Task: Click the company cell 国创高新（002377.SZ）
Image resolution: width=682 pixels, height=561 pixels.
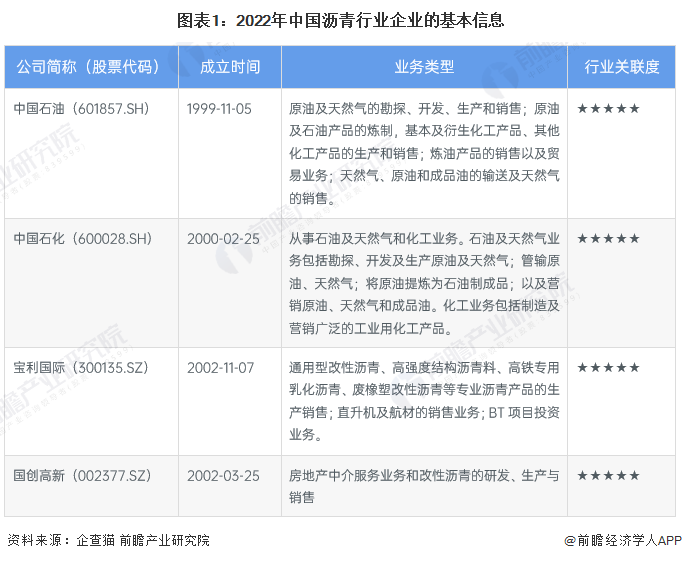Action: (x=82, y=476)
